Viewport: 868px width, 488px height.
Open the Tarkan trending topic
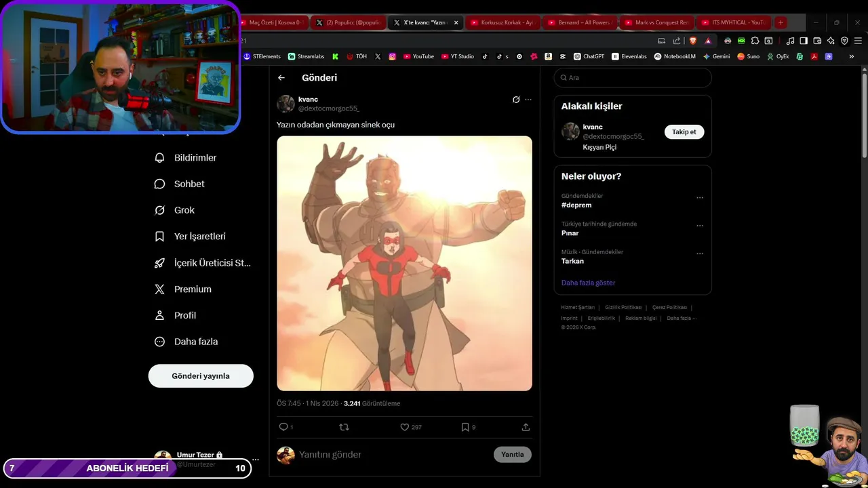(x=572, y=261)
